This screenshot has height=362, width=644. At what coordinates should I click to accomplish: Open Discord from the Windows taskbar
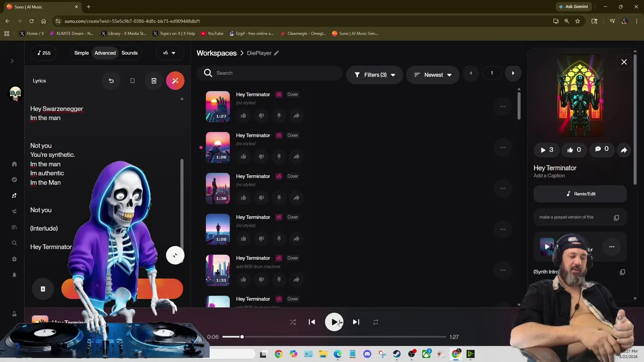coord(367,354)
